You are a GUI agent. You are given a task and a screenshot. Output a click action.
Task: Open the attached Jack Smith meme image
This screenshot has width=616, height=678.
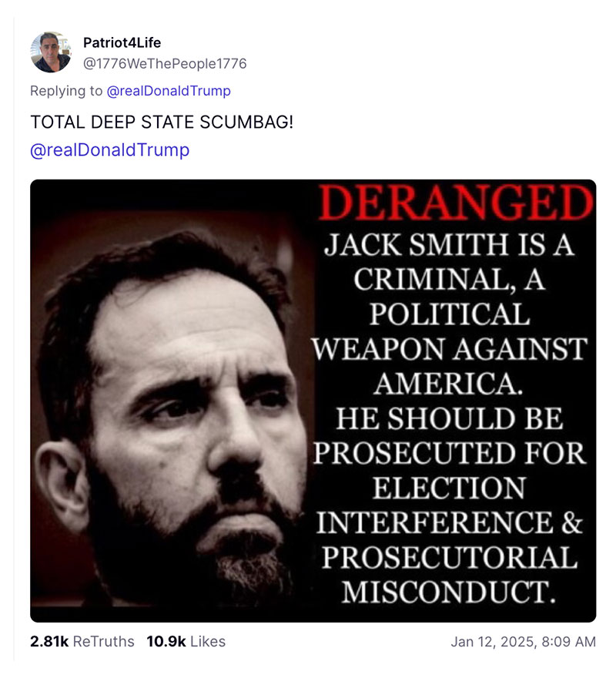[308, 397]
